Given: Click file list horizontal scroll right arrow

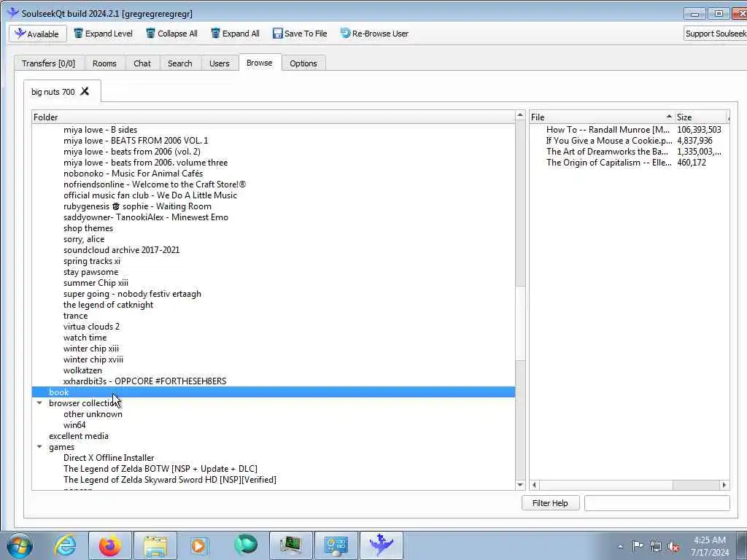Looking at the screenshot, I should coord(724,485).
